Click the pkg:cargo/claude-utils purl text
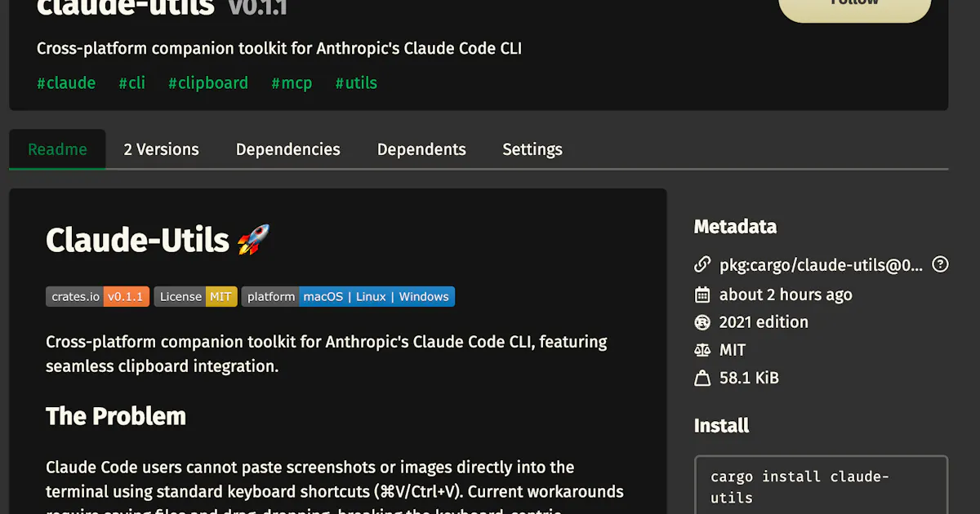The image size is (980, 514). 822,265
